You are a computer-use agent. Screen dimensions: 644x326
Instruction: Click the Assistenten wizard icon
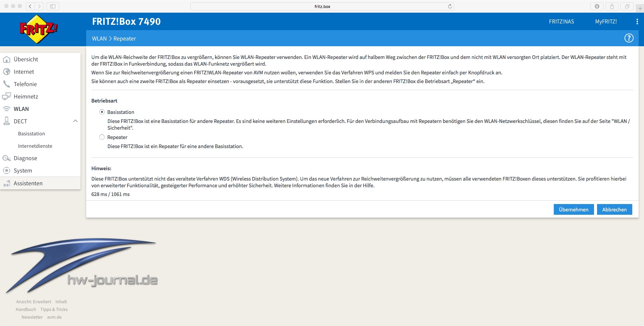coord(6,183)
